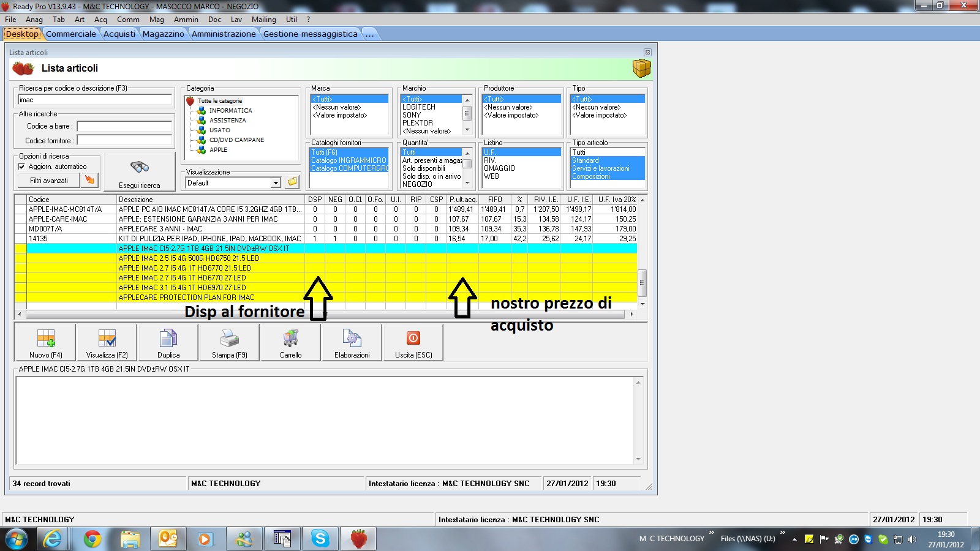Select the CD/DVD CAMPANE category
The image size is (980, 551).
236,140
